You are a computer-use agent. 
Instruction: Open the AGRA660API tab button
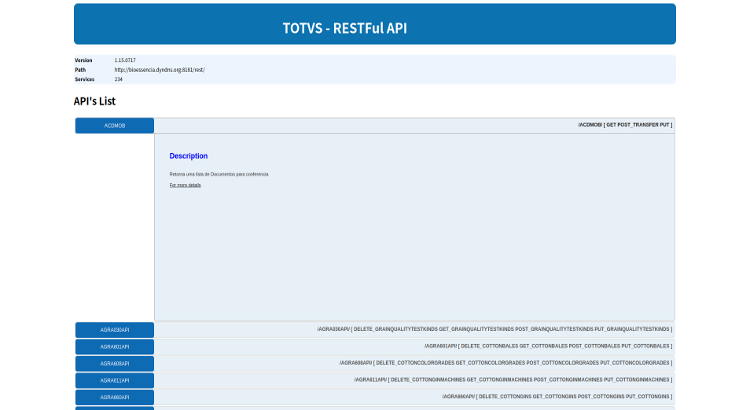114,397
